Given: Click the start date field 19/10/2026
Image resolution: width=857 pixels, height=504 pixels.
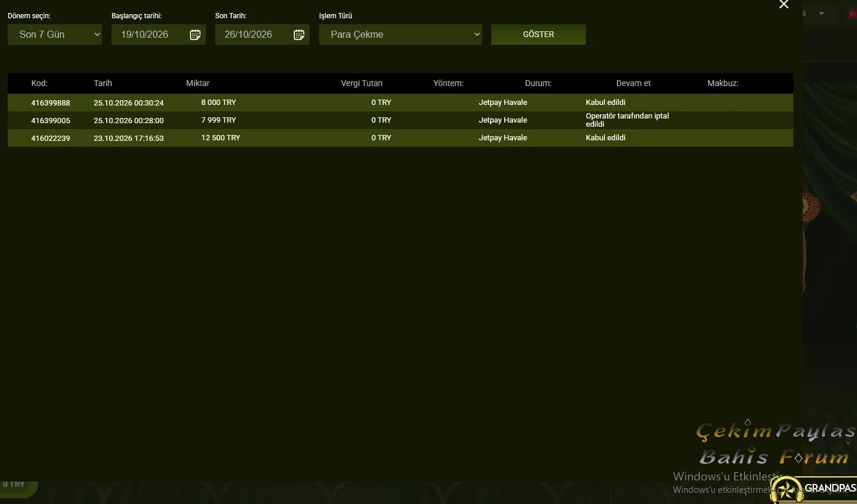Looking at the screenshot, I should click(159, 34).
